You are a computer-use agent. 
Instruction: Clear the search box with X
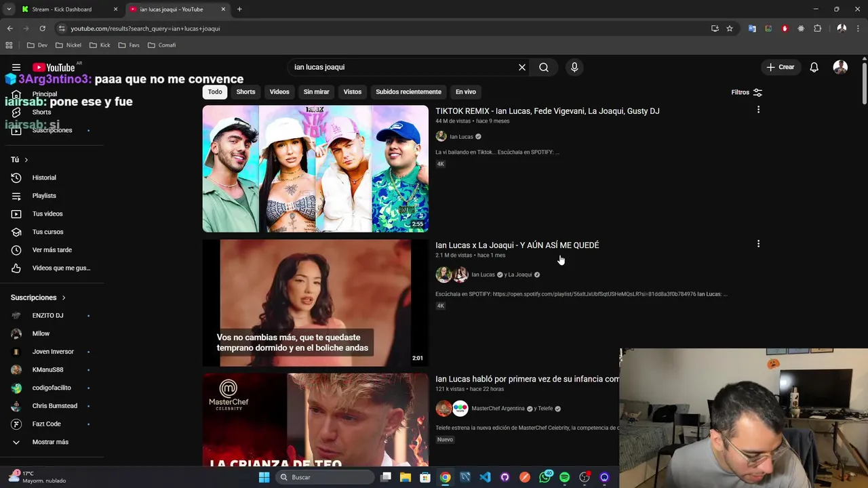coord(522,67)
